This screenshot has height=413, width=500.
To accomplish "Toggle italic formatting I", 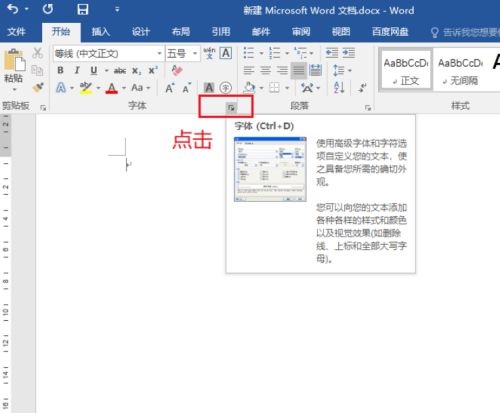I will pyautogui.click(x=77, y=70).
